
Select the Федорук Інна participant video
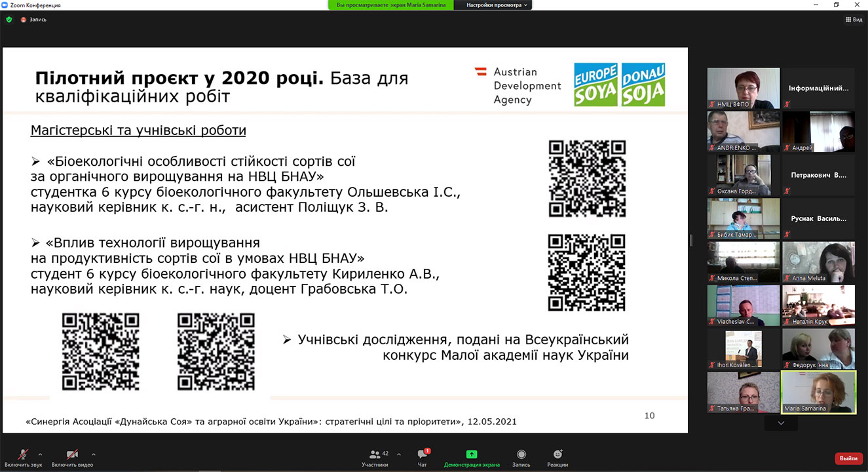(818, 349)
